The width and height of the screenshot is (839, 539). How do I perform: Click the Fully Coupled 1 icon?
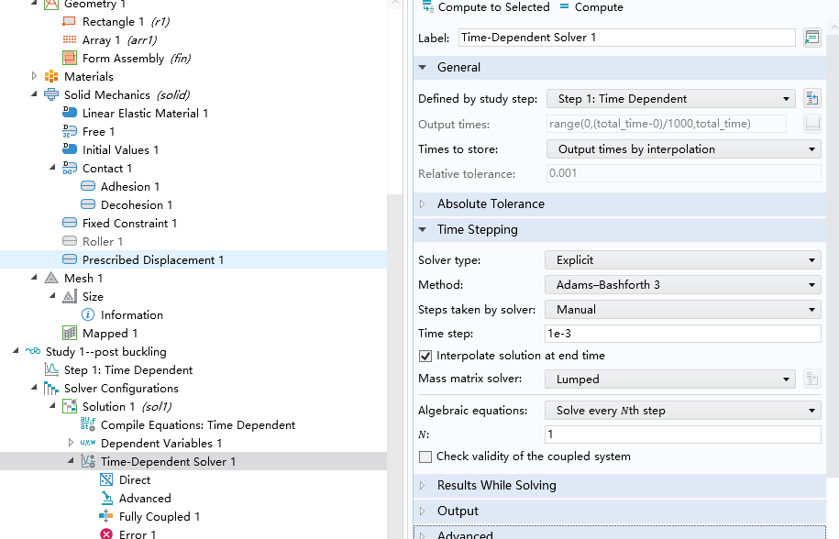[106, 517]
